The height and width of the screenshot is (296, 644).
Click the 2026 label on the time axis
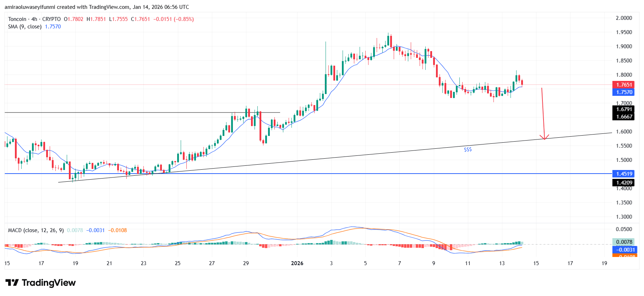coord(297,263)
